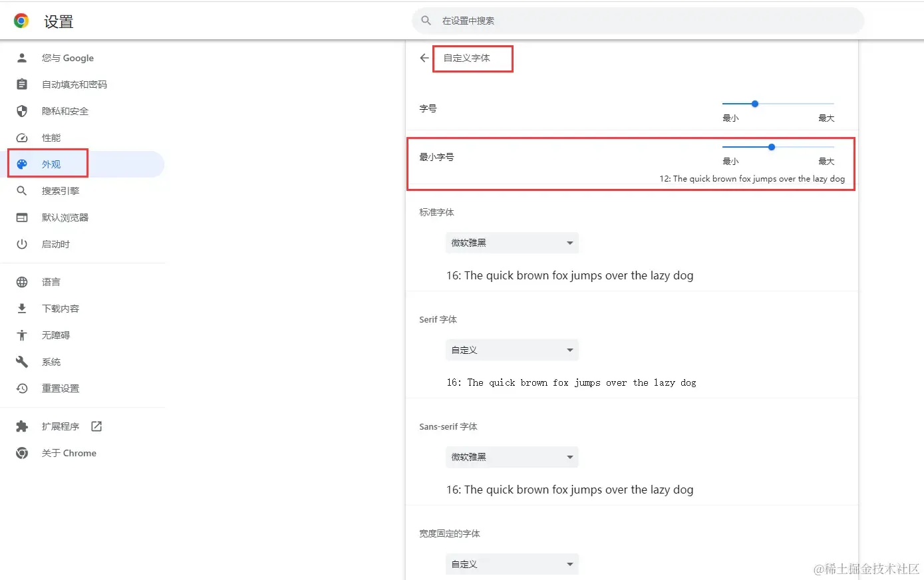Click the external link icon next to 扩展程序
924x580 pixels.
point(96,426)
